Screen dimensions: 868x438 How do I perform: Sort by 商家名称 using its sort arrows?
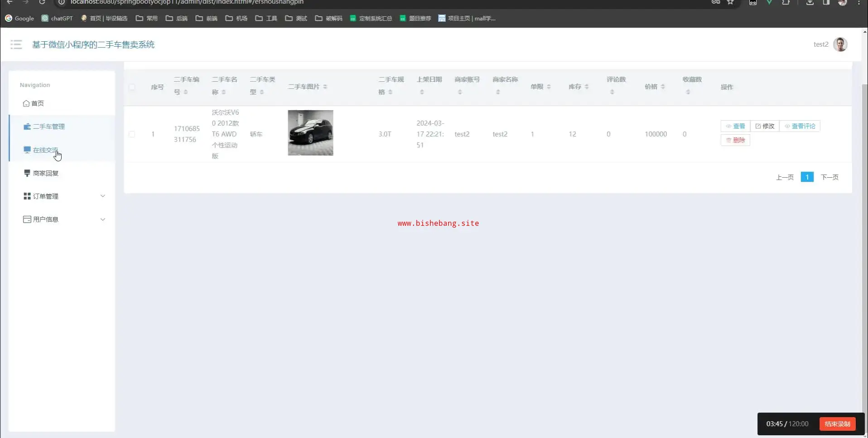point(498,92)
